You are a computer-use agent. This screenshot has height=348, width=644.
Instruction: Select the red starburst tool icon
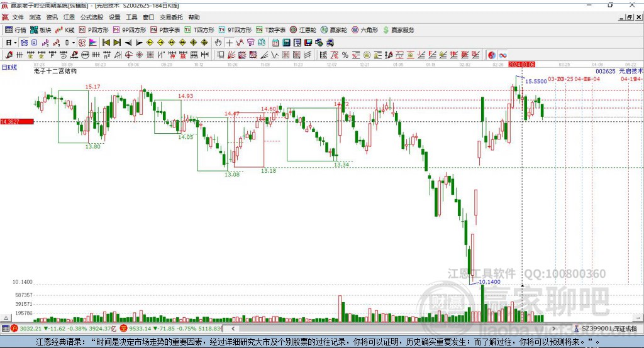(139, 55)
